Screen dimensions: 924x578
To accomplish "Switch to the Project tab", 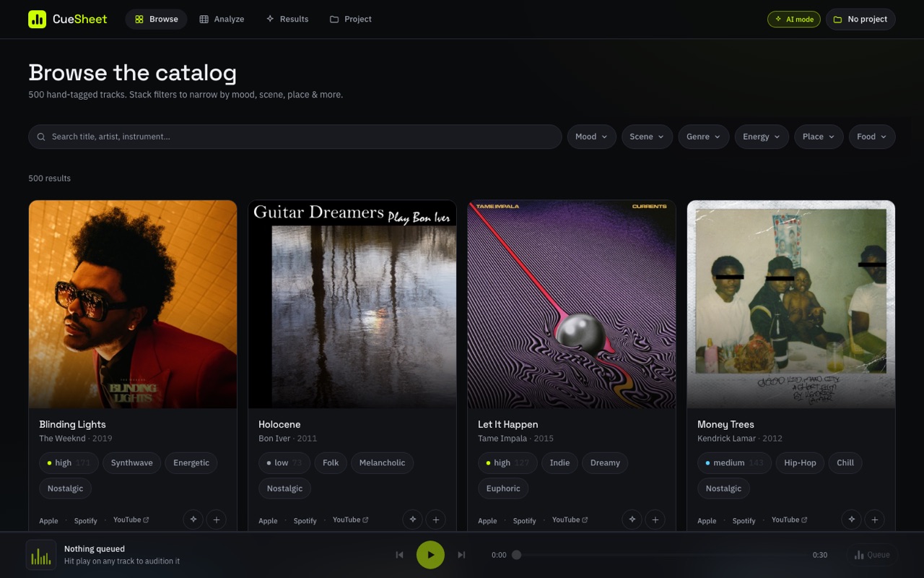I will 351,20.
